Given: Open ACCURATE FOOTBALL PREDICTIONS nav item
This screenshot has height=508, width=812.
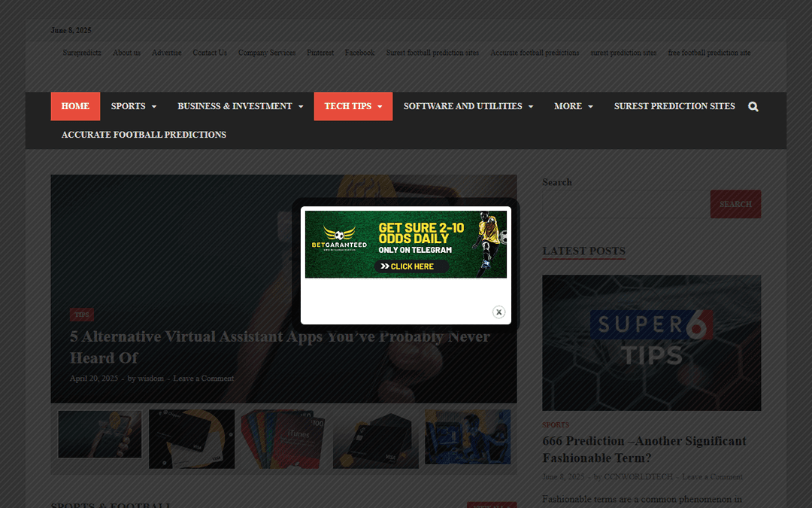Looking at the screenshot, I should [x=144, y=135].
